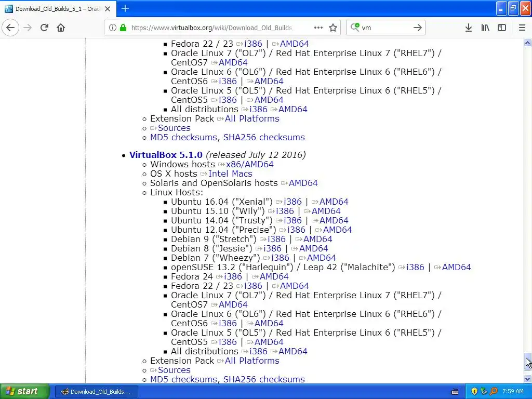Screen dimensions: 532x399
Task: Open the 5.1.0 Extension Pack All Platforms link
Action: [x=252, y=361]
